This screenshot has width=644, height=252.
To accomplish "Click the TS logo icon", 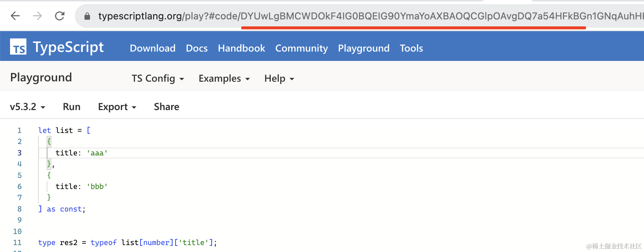I will 18,47.
